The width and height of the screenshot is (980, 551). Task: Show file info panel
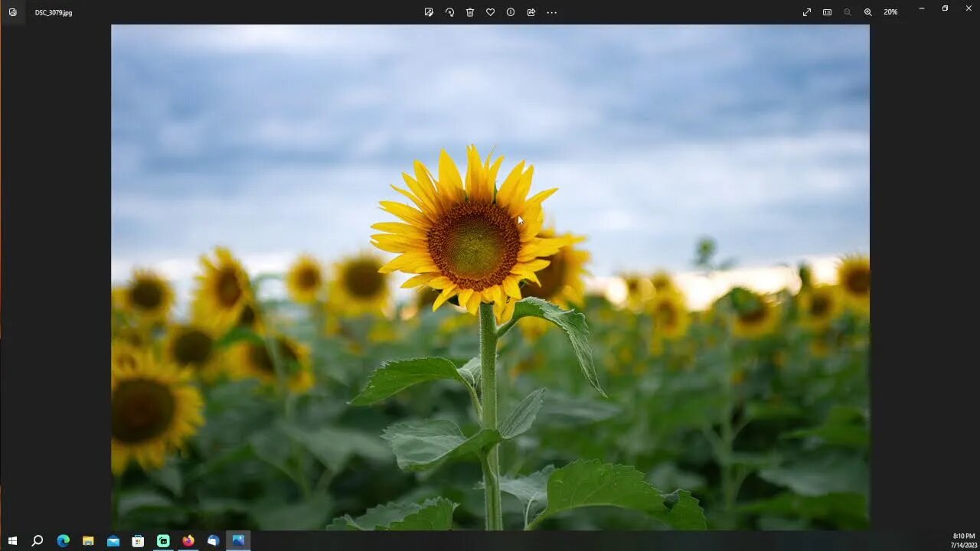click(x=511, y=12)
